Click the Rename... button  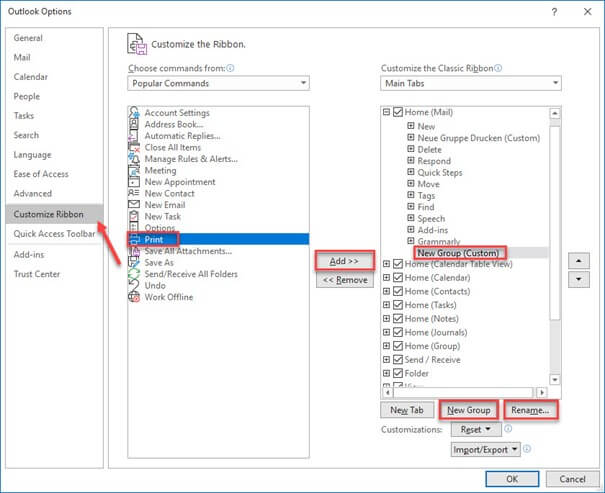click(x=530, y=410)
